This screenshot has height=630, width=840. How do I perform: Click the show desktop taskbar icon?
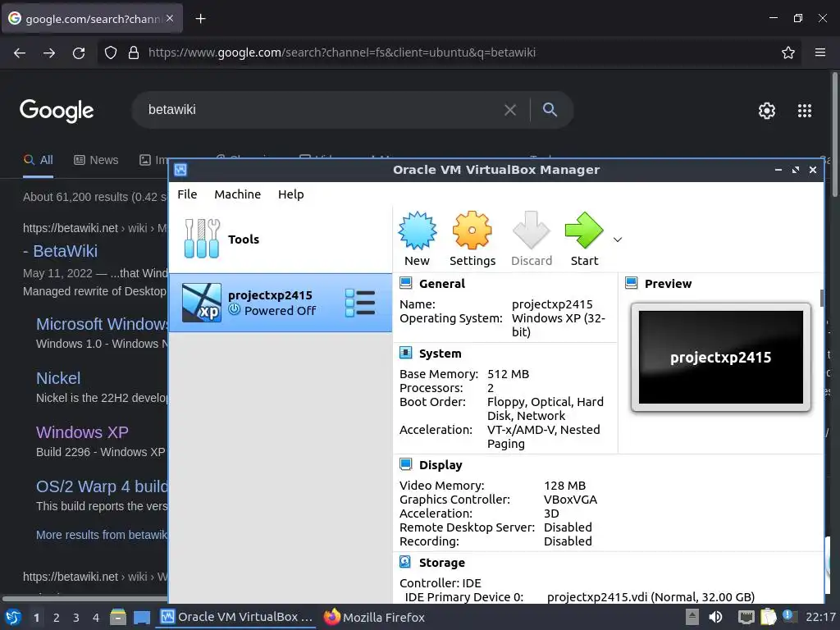[x=141, y=617]
